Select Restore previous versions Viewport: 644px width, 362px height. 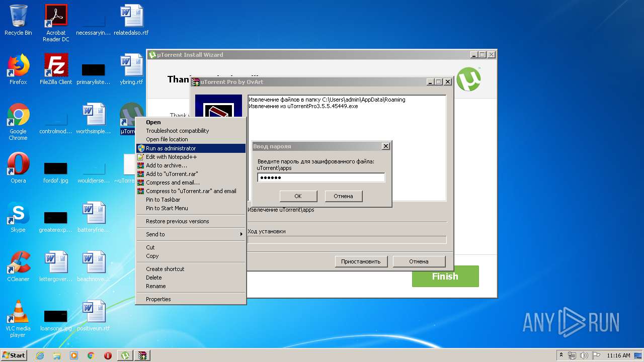pyautogui.click(x=191, y=221)
